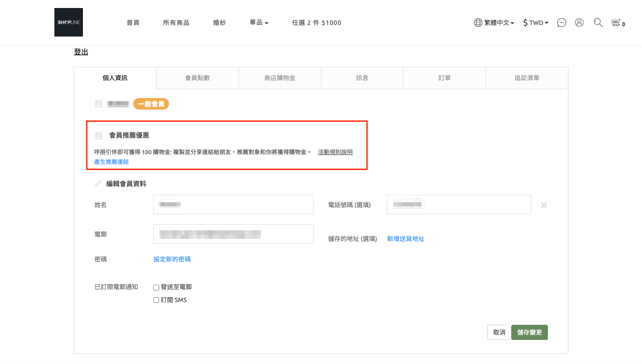Open search with the magnifier icon
Screen dimensions: 642x364
(598, 22)
